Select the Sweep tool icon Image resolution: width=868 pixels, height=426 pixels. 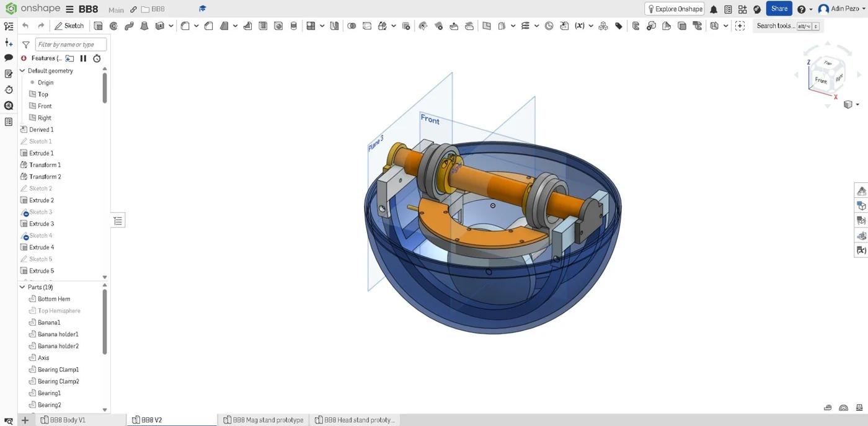[129, 26]
